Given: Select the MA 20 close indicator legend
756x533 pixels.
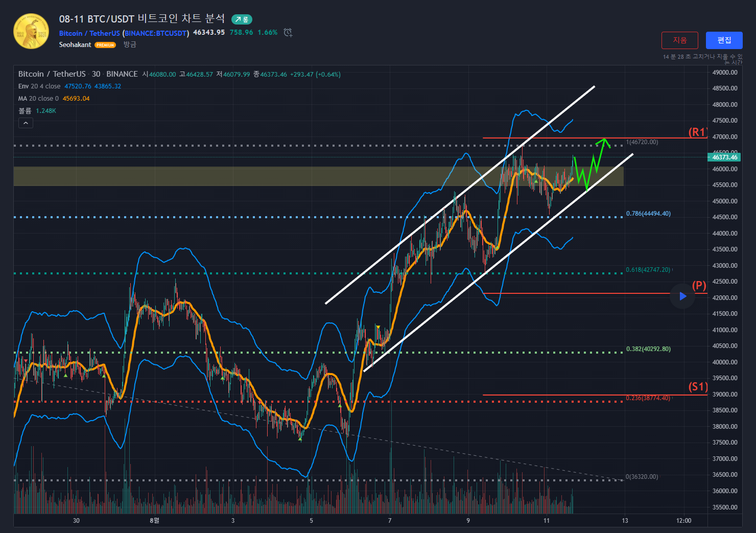Looking at the screenshot, I should pyautogui.click(x=38, y=99).
